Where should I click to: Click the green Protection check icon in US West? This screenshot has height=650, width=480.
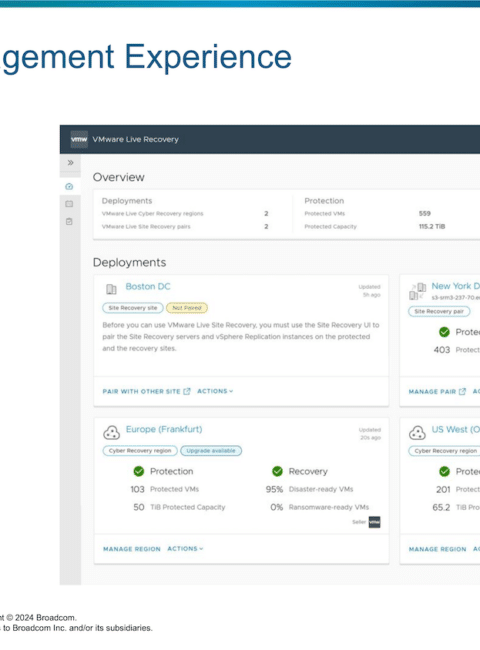pyautogui.click(x=444, y=471)
